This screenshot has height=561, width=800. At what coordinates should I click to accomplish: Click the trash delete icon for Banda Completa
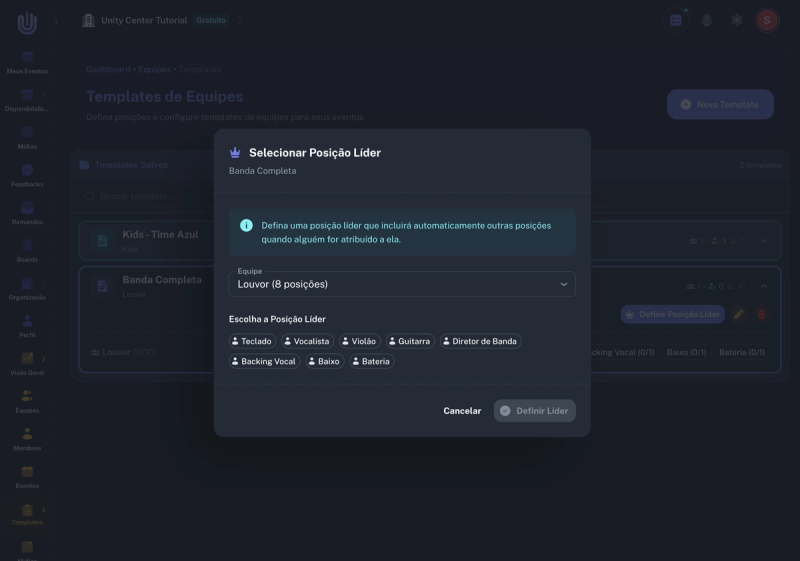761,314
